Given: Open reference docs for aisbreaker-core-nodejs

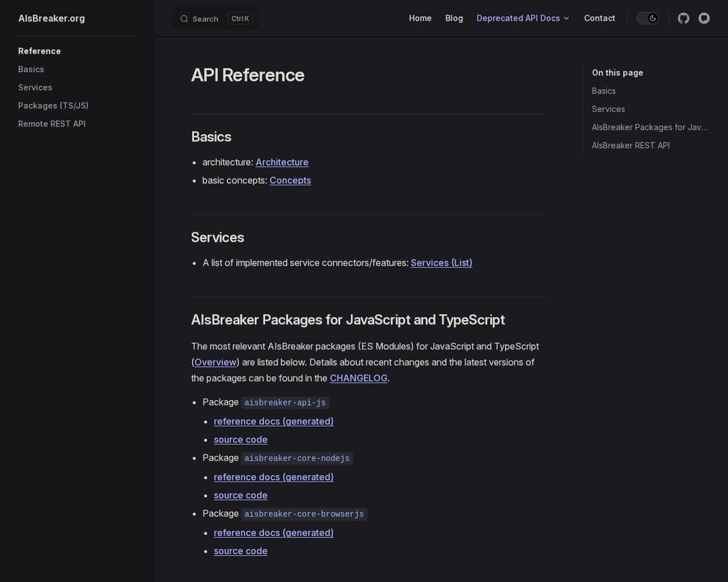Looking at the screenshot, I should pyautogui.click(x=274, y=477).
